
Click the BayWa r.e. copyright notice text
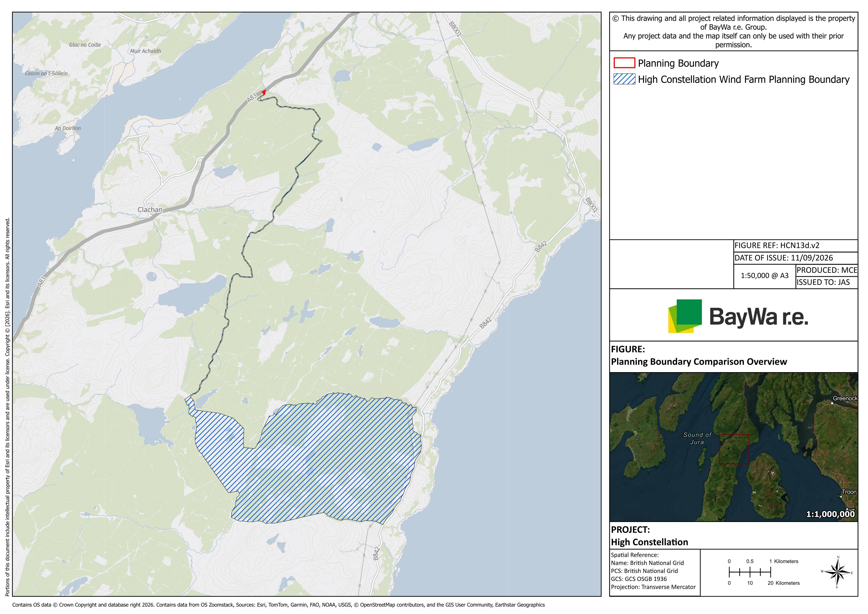pos(733,31)
